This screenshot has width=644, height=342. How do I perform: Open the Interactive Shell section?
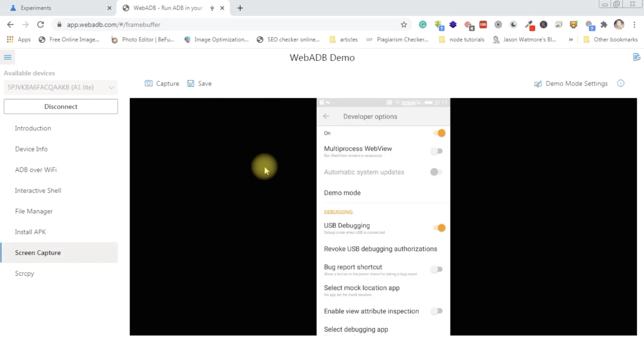(x=38, y=191)
